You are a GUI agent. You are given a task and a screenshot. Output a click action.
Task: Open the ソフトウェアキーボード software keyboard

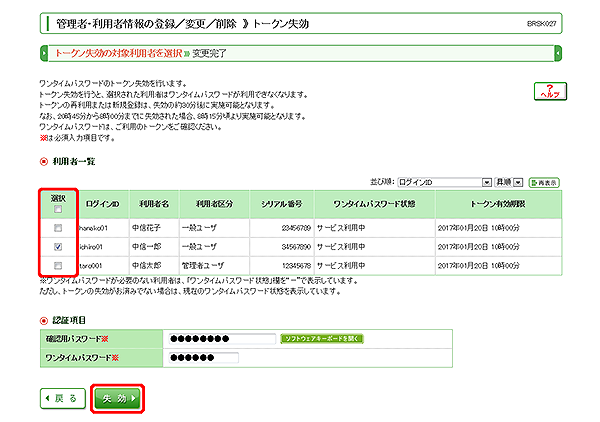pos(321,339)
